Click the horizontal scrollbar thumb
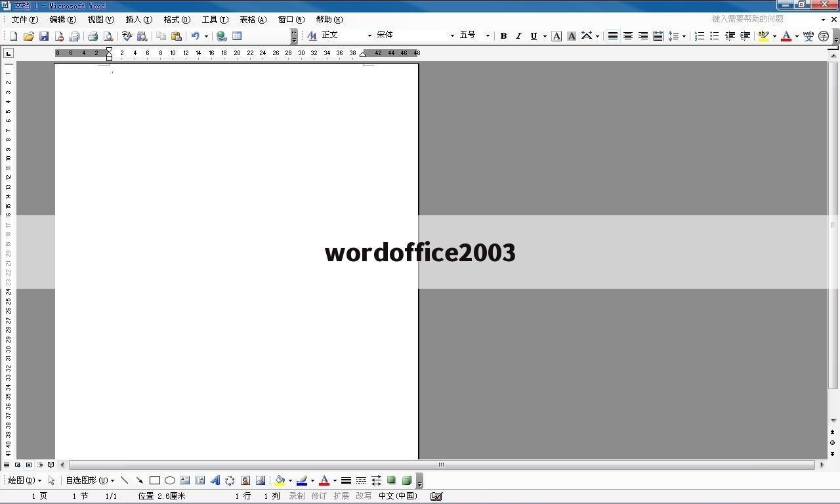This screenshot has height=504, width=840. pyautogui.click(x=442, y=465)
